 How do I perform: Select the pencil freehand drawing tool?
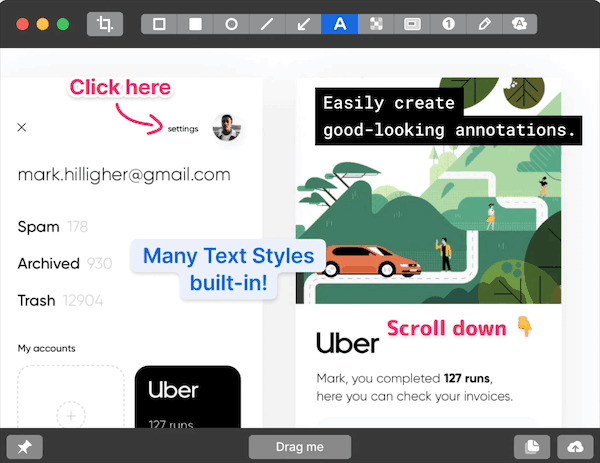click(484, 24)
